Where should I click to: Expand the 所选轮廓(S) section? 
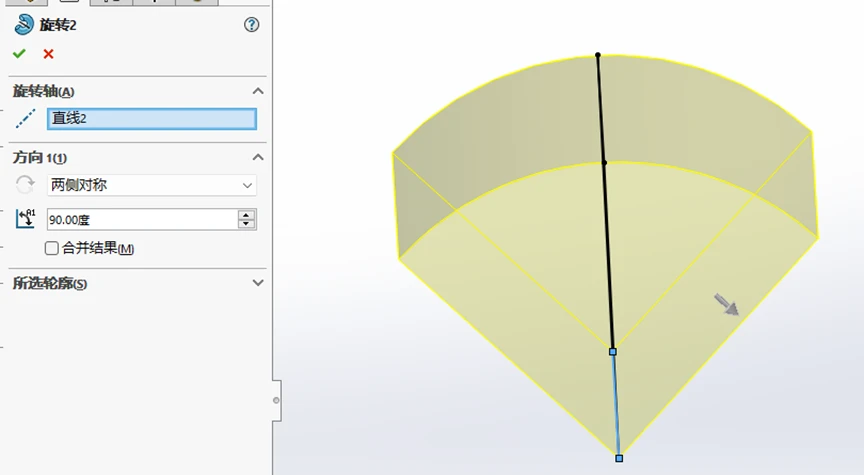point(257,283)
